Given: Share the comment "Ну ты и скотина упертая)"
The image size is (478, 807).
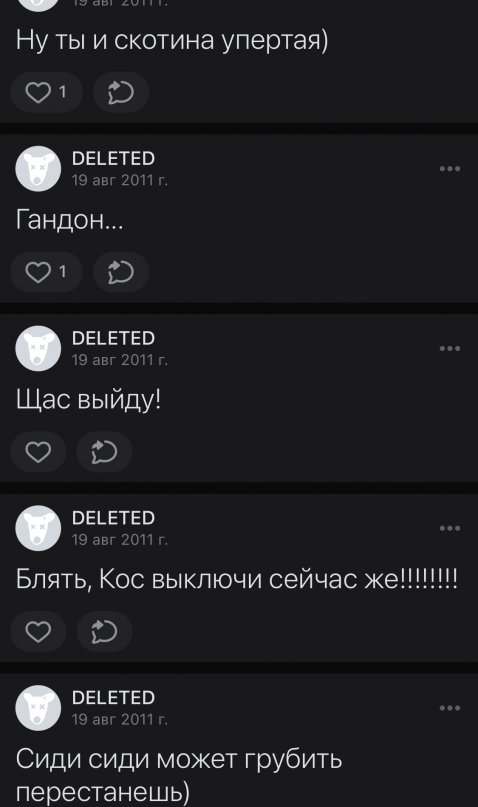Looking at the screenshot, I should pyautogui.click(x=121, y=93).
